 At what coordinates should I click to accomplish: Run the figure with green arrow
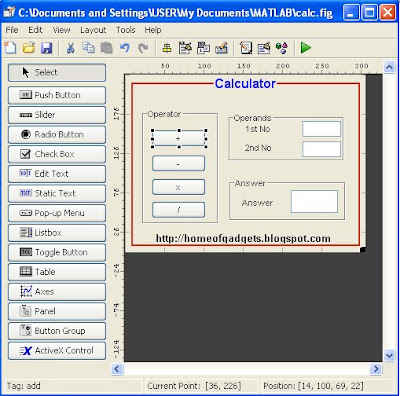pyautogui.click(x=305, y=48)
